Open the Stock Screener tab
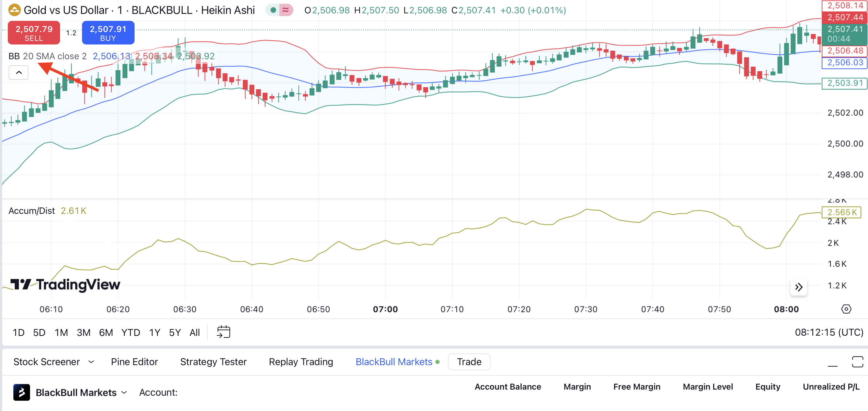This screenshot has width=868, height=411. pos(46,362)
